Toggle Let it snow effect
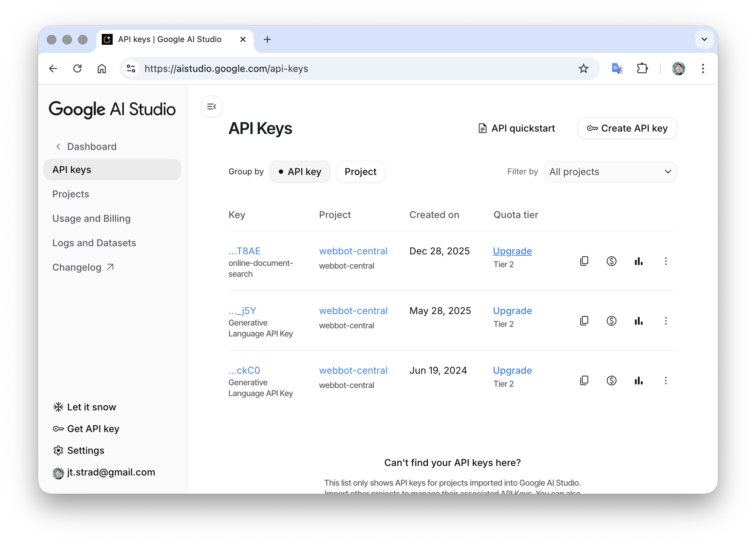The width and height of the screenshot is (756, 544). 85,407
